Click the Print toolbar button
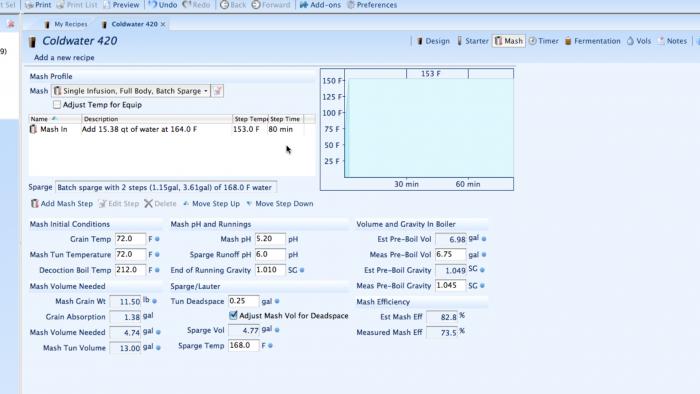Image resolution: width=700 pixels, height=394 pixels. [38, 5]
